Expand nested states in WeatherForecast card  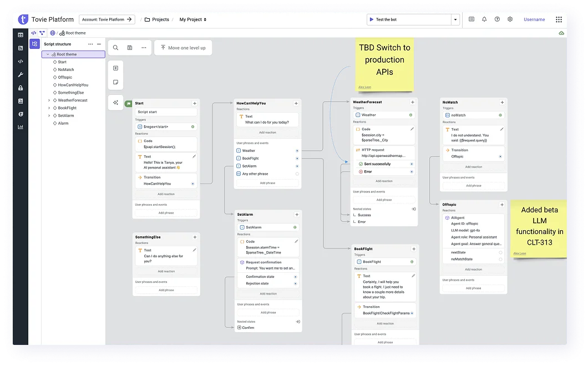coord(413,209)
